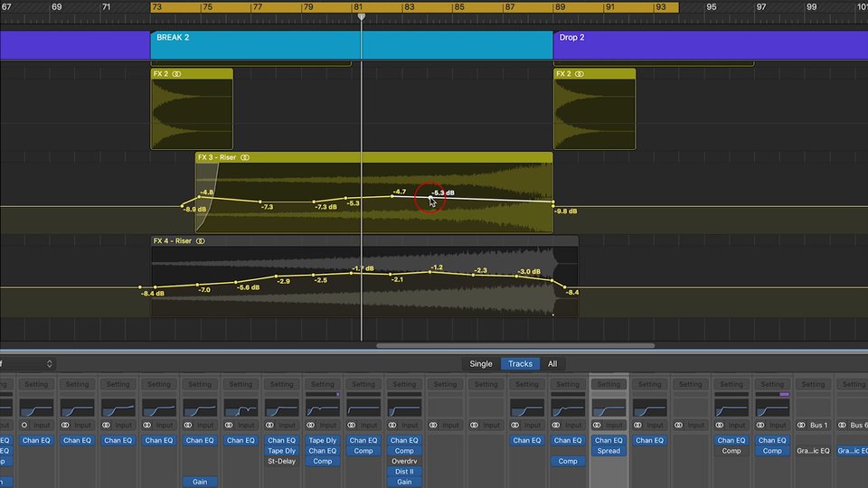Open the EQ thumbnail on the St-Delay strip
The height and width of the screenshot is (488, 868).
[x=281, y=408]
